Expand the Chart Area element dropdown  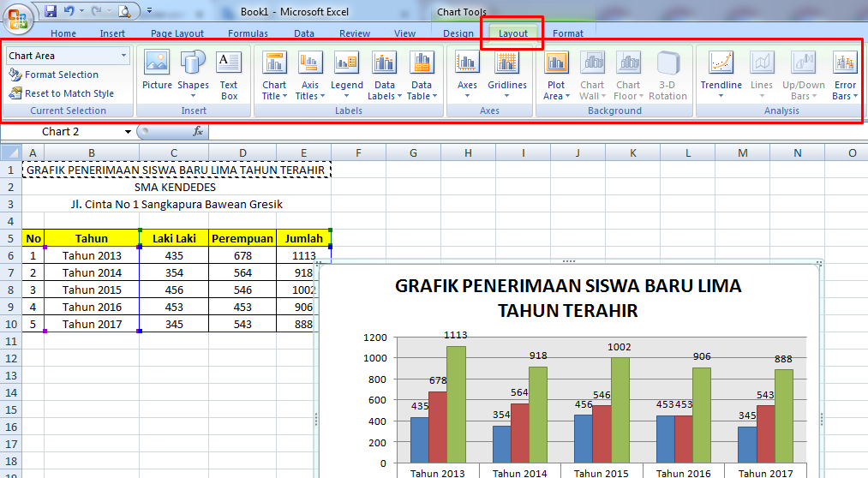124,56
